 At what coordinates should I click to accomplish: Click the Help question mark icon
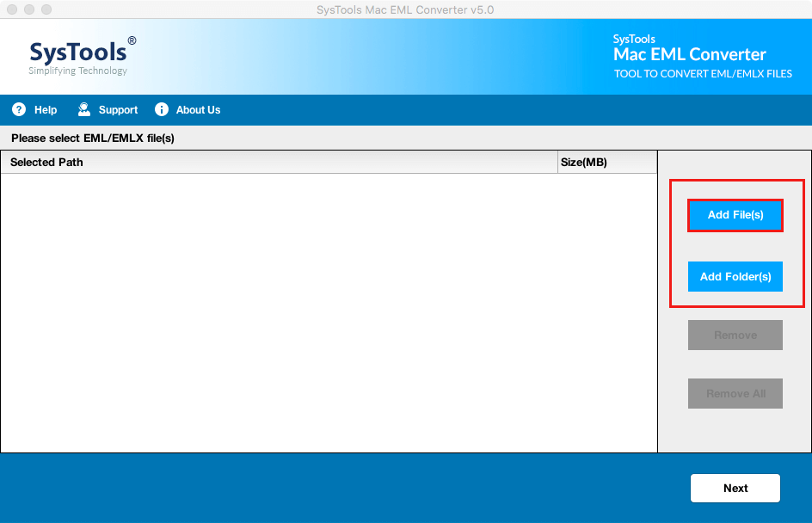click(x=18, y=109)
